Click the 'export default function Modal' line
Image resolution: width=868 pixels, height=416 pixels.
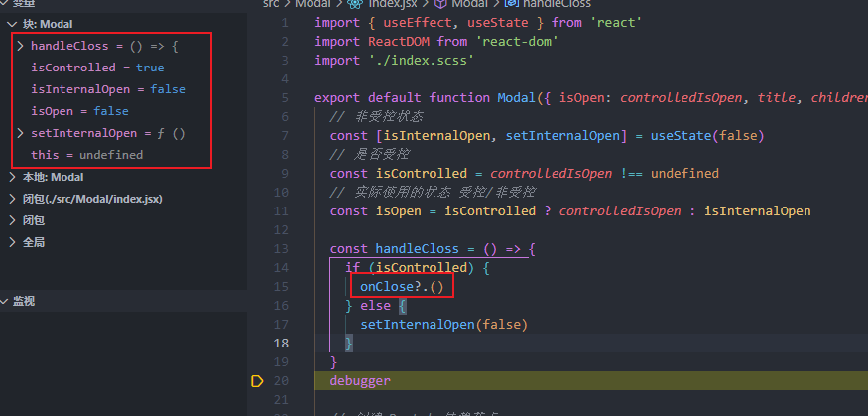click(x=591, y=98)
